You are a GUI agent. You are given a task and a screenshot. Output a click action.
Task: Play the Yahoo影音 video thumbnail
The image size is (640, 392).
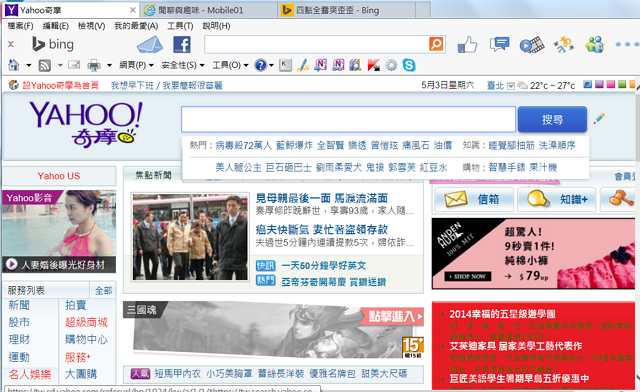click(x=59, y=232)
